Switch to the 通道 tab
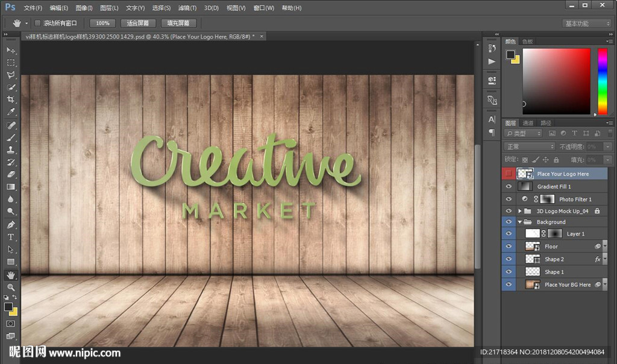Image resolution: width=617 pixels, height=364 pixels. (528, 123)
